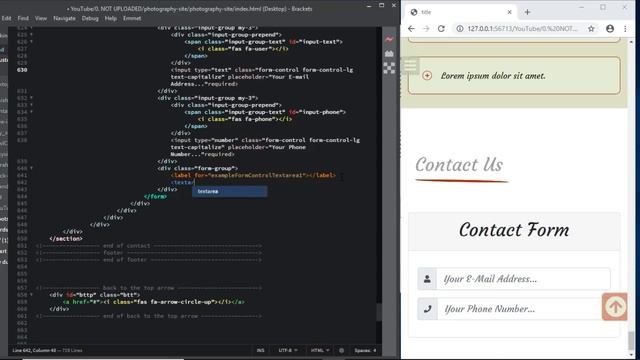Open the Navigate menu in Brackets

[64, 18]
